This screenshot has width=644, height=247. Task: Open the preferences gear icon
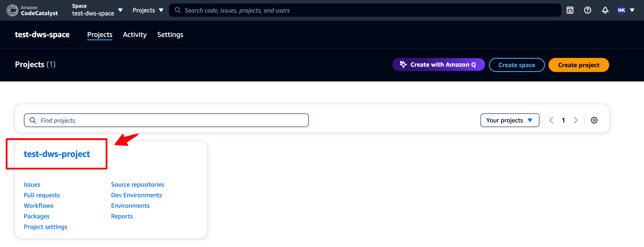pos(594,120)
